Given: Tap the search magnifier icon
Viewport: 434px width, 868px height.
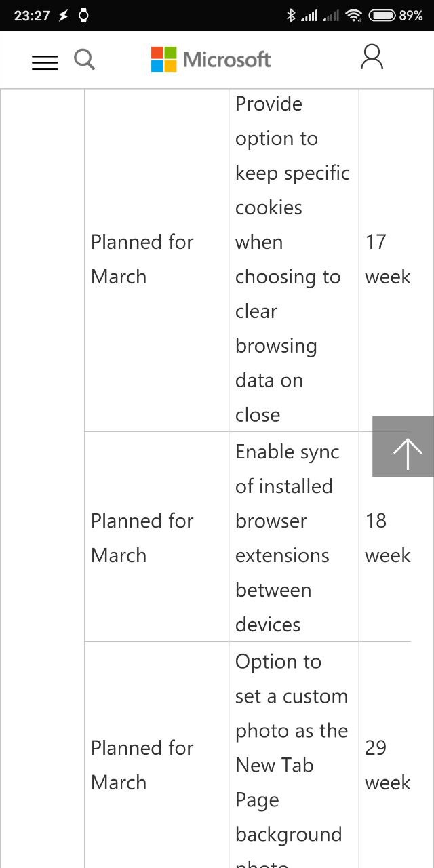Looking at the screenshot, I should 84,59.
